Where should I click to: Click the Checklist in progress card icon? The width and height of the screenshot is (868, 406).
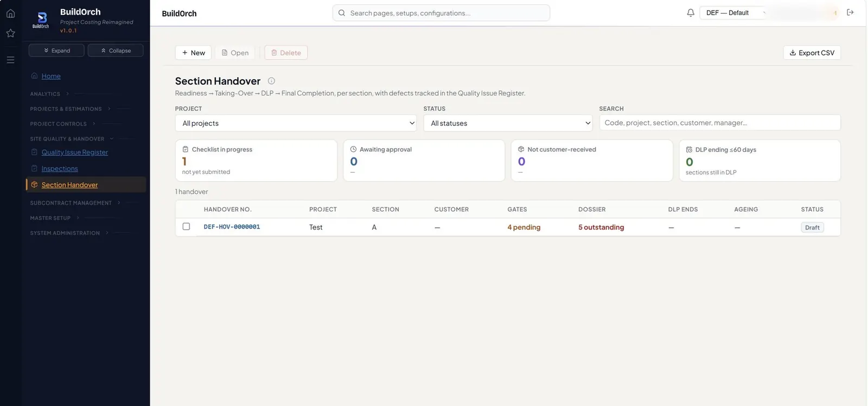pos(186,149)
